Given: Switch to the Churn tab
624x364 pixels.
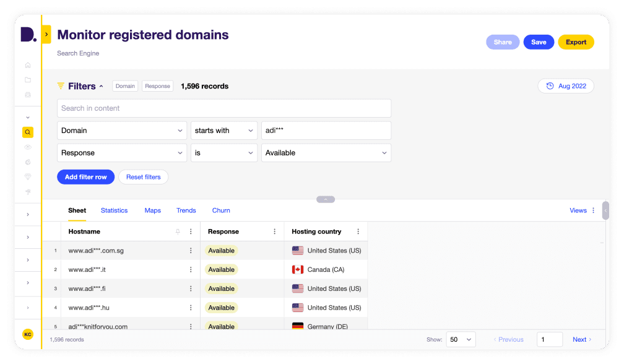Looking at the screenshot, I should tap(221, 210).
